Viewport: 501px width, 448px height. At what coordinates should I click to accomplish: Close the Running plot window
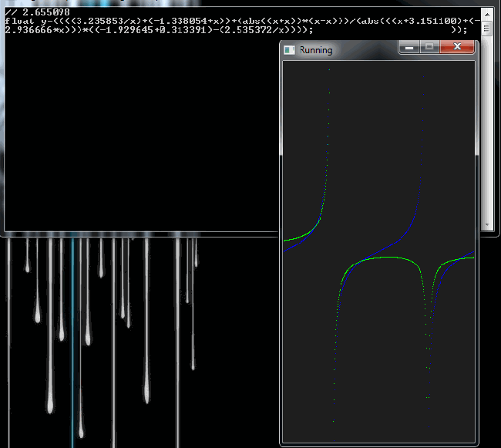[x=460, y=47]
